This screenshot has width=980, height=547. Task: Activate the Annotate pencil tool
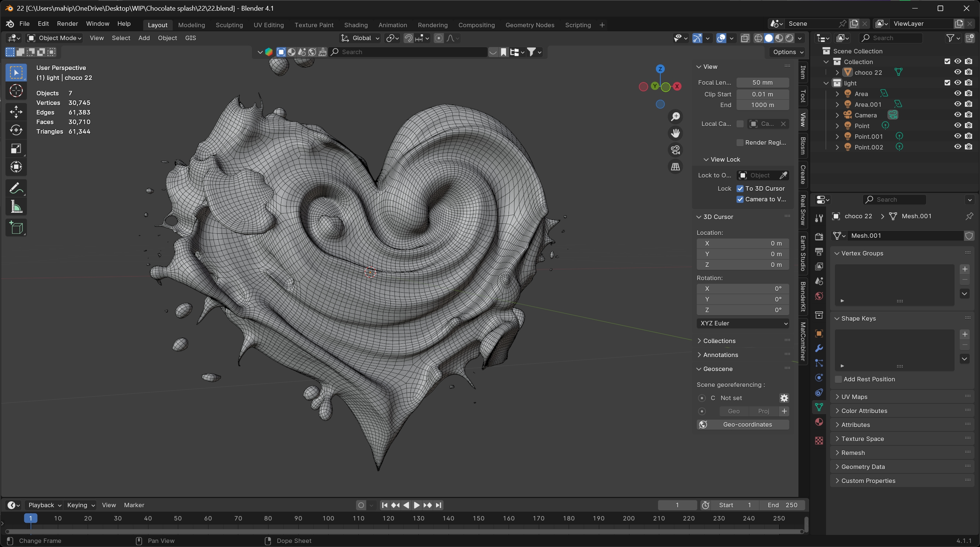click(16, 188)
